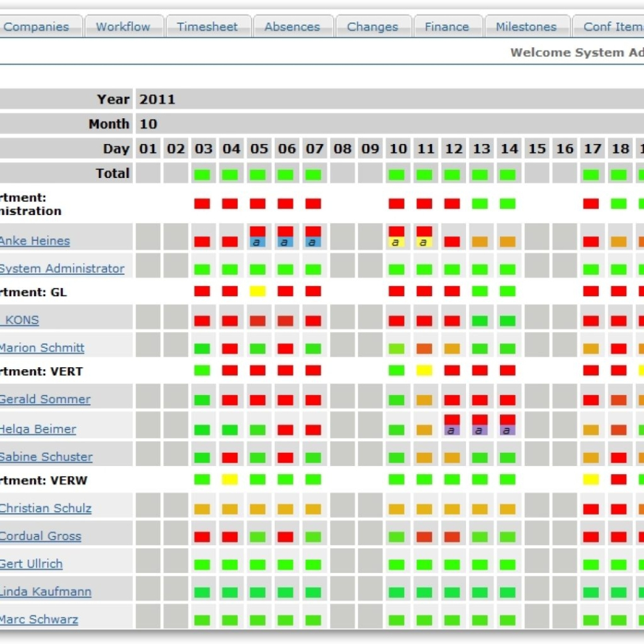Switch to the Absences tab
644x644 pixels.
[292, 27]
